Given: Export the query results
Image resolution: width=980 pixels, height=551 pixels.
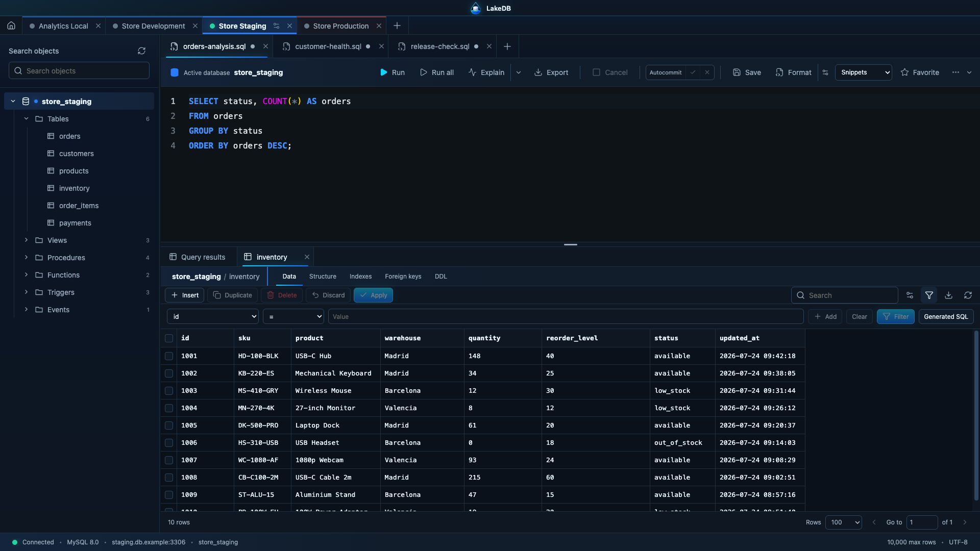Looking at the screenshot, I should 551,72.
